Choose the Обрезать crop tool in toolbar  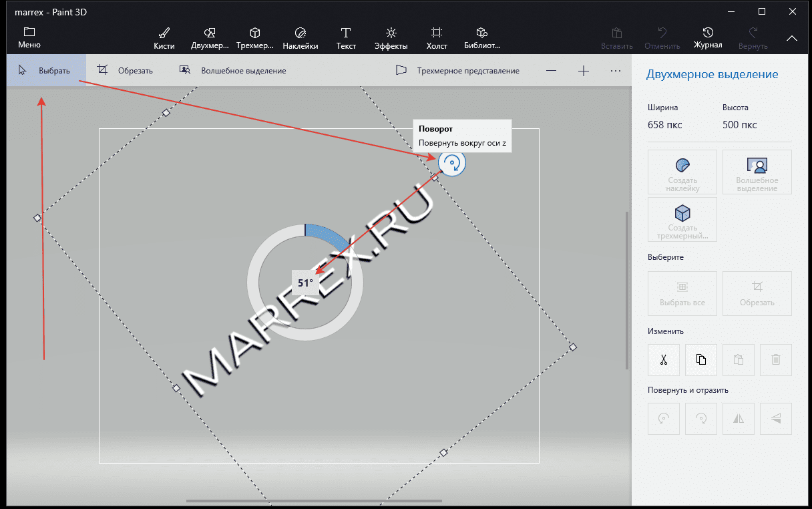(125, 70)
